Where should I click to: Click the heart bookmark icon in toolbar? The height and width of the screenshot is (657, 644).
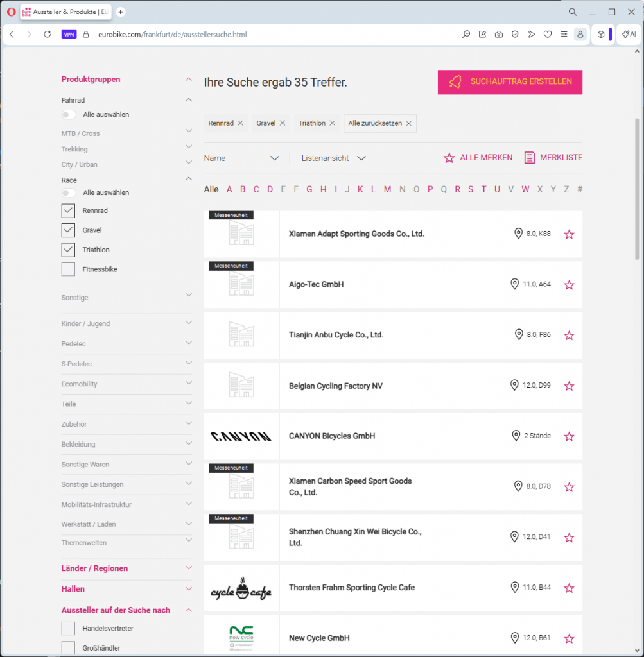[548, 35]
